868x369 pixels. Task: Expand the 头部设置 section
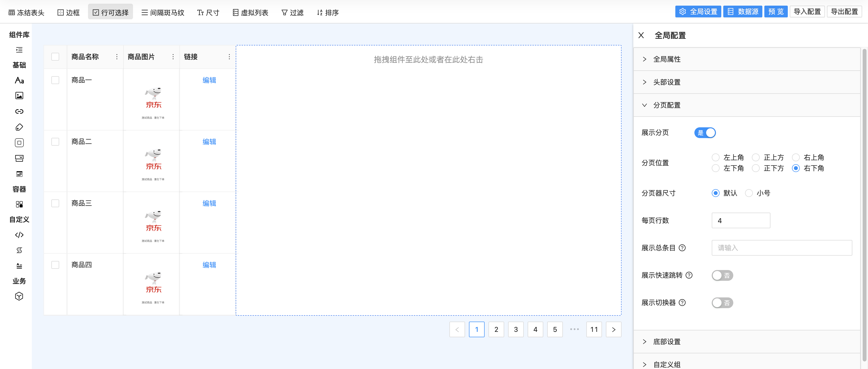[x=667, y=82]
